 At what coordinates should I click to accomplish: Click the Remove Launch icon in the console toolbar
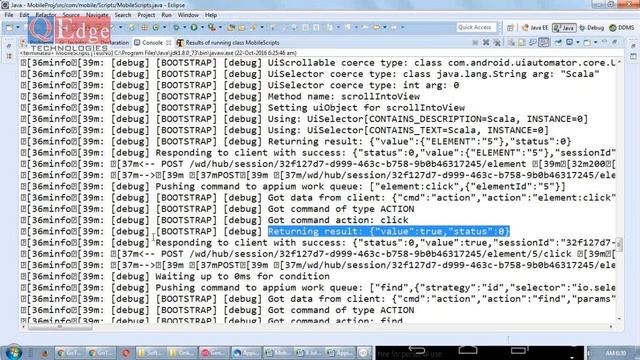tap(486, 42)
